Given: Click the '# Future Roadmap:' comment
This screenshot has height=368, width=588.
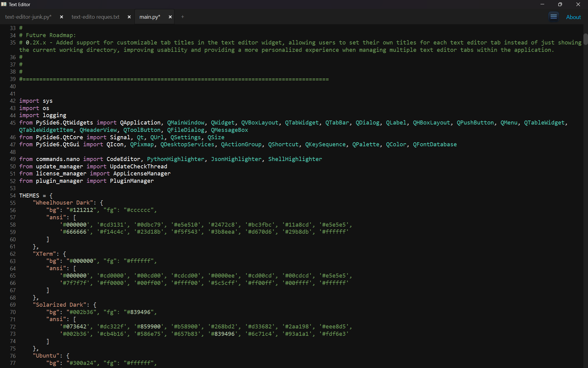Looking at the screenshot, I should 47,35.
